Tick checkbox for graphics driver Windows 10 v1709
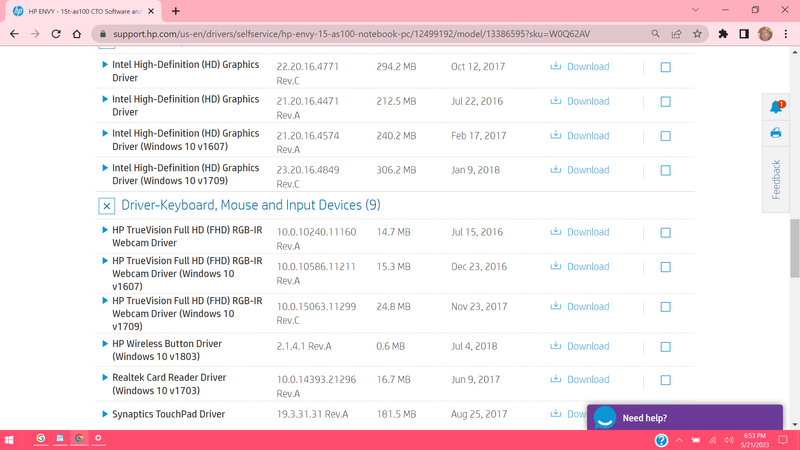Screen dimensions: 800x450 tap(665, 170)
